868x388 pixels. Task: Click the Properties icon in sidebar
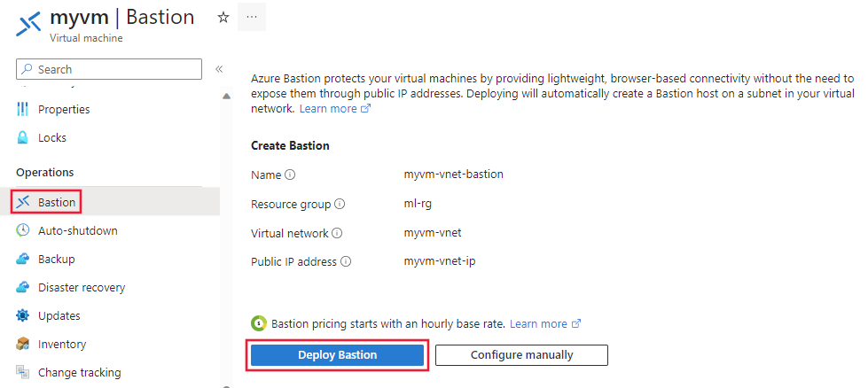point(23,110)
